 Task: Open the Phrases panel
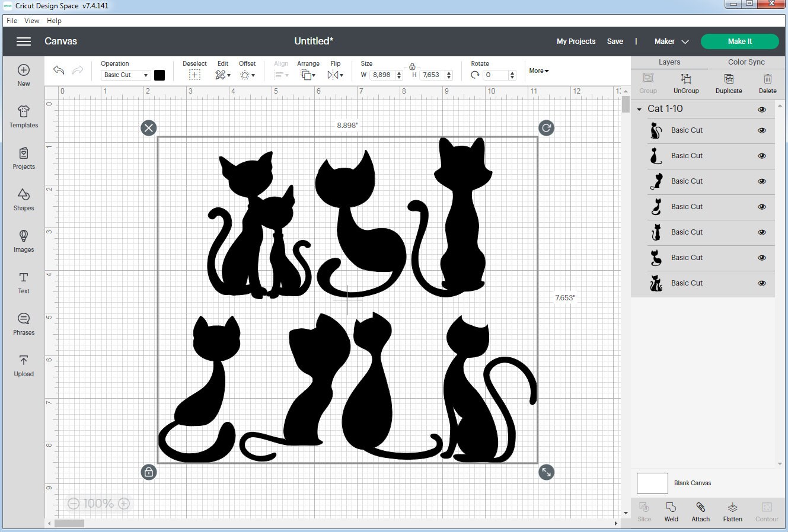click(x=24, y=324)
